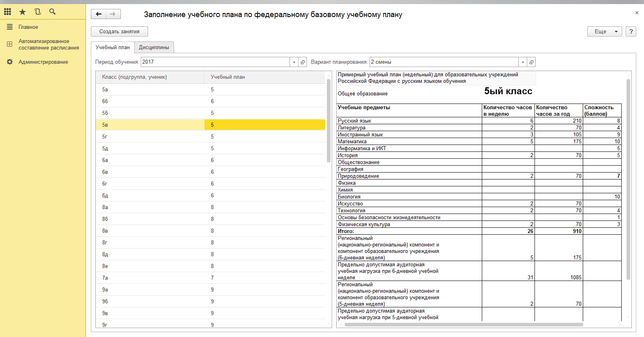Click the Search magnifier icon
Viewport: 644px width, 337px height.
52,12
